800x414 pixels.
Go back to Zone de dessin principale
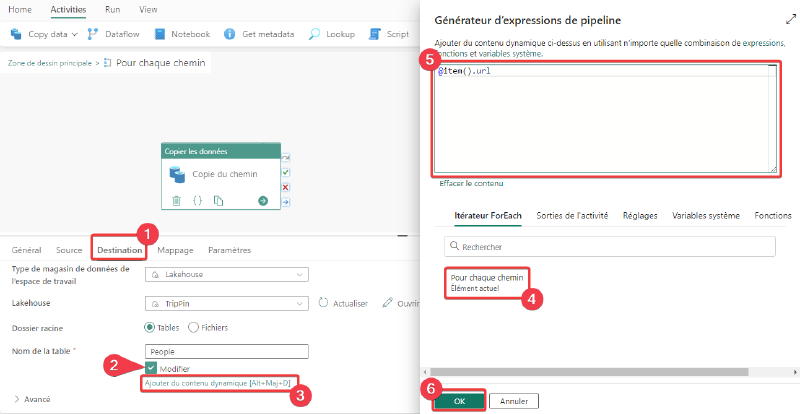point(49,63)
